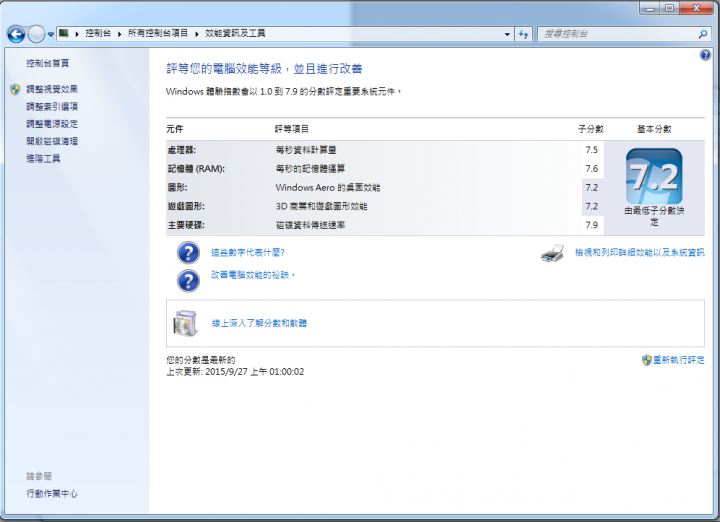Click the greyed Forward navigation arrow
The height and width of the screenshot is (522, 720).
pyautogui.click(x=36, y=34)
